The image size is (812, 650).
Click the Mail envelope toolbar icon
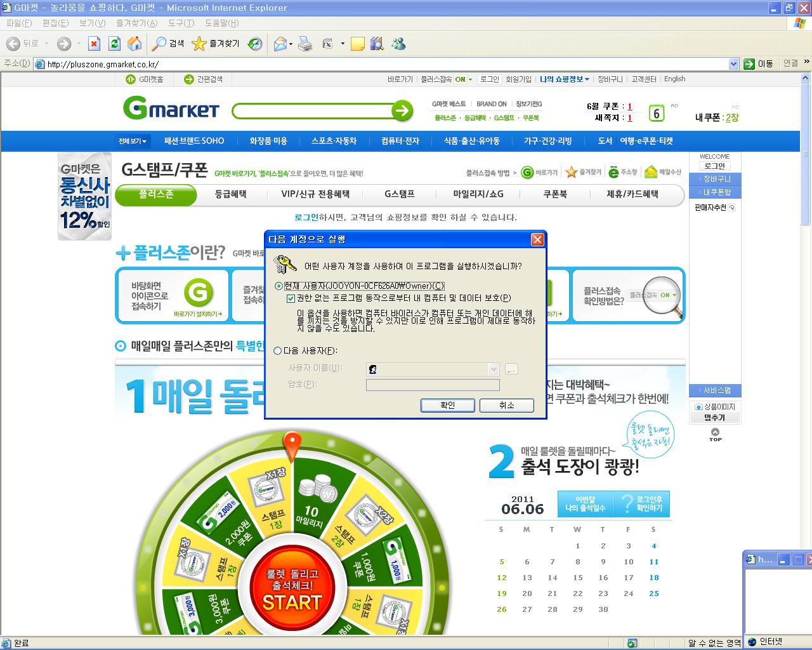click(280, 44)
